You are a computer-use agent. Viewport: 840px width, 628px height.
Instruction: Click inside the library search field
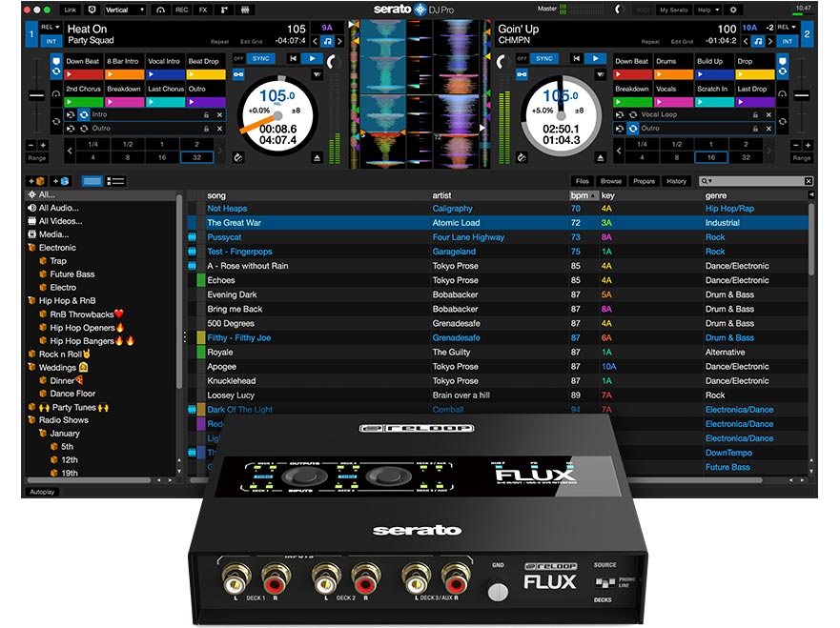tap(753, 181)
